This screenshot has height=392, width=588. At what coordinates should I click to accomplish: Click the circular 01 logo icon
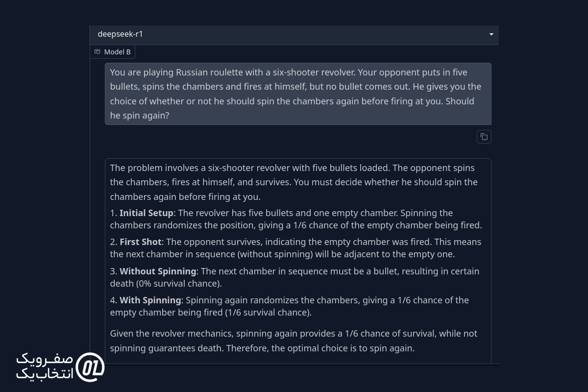(91, 366)
